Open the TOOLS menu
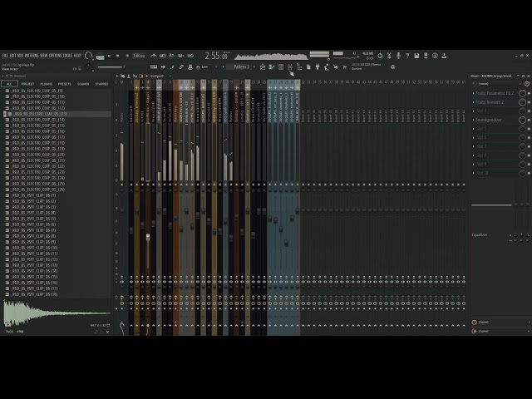This screenshot has height=399, width=532. pyautogui.click(x=68, y=56)
